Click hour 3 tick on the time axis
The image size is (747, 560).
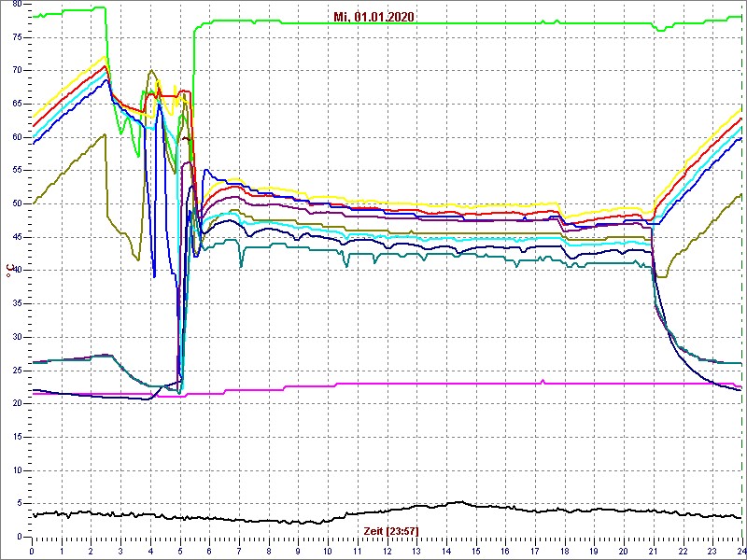click(x=120, y=552)
